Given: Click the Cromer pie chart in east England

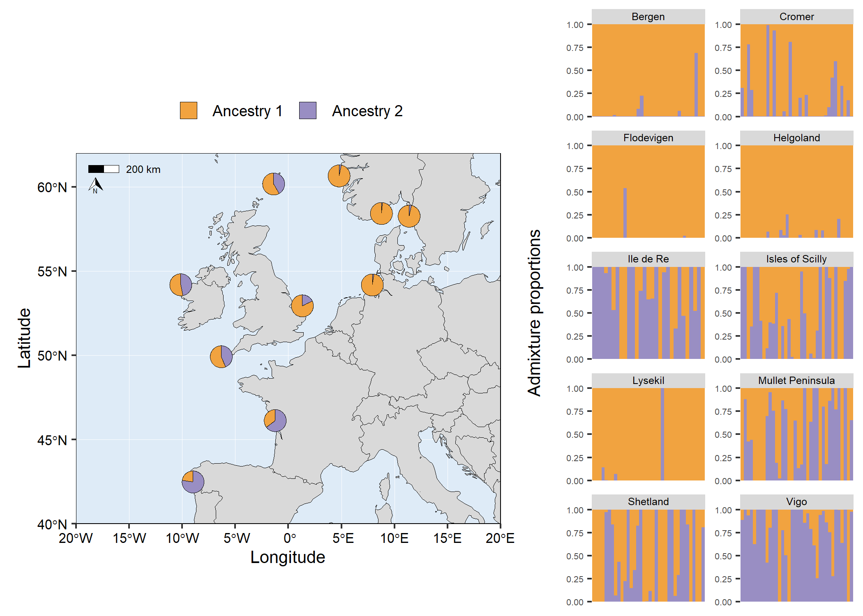Looking at the screenshot, I should click(x=302, y=306).
